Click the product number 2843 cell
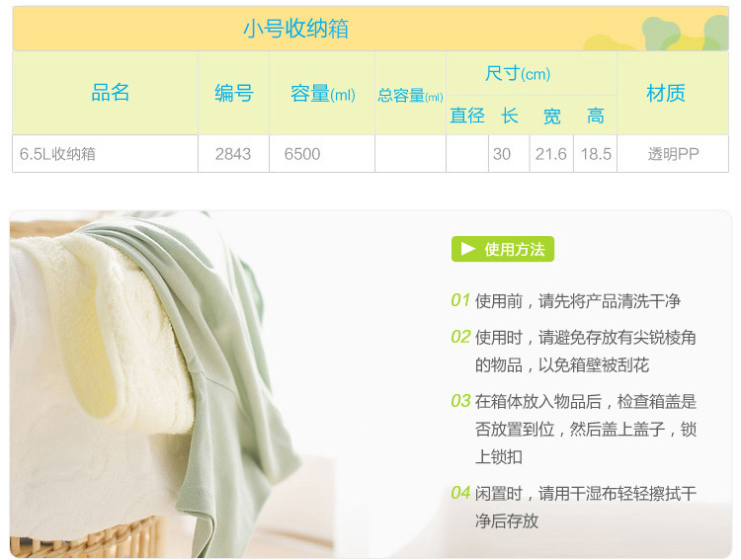 click(233, 154)
